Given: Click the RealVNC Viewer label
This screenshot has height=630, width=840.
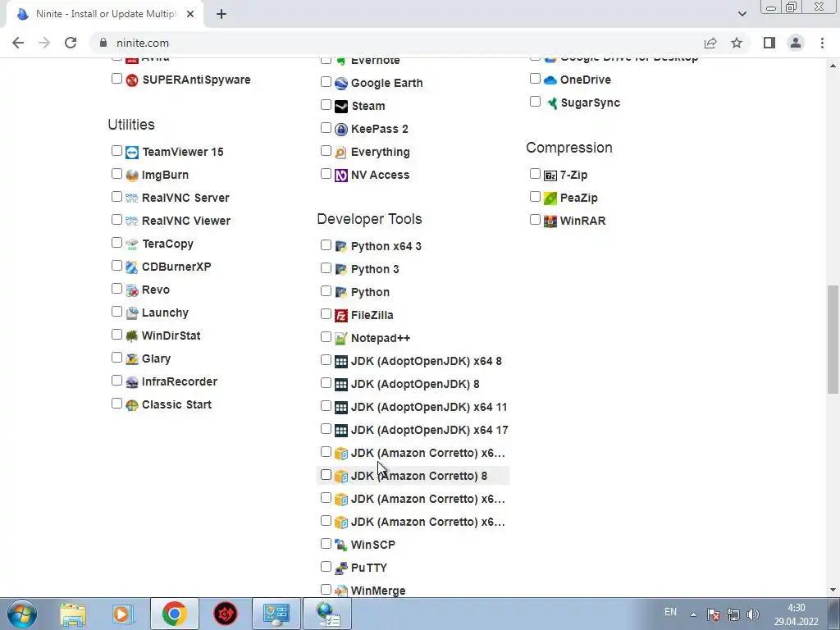Looking at the screenshot, I should [186, 221].
